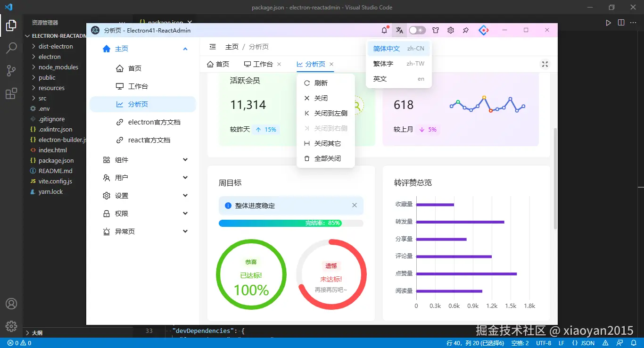Open VS Code Search activity icon

pos(11,48)
